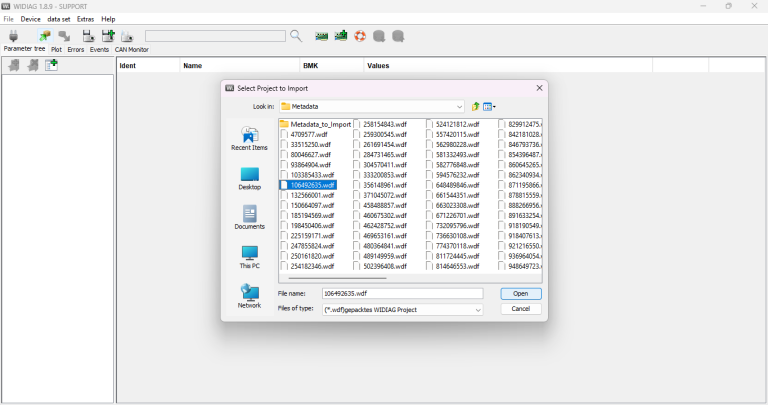
Task: Click the import project box icon
Action: (45, 36)
